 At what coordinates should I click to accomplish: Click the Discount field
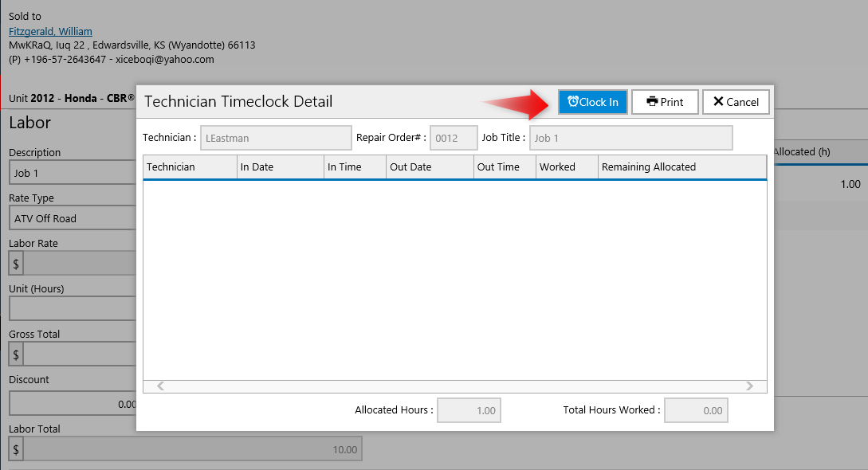point(73,404)
